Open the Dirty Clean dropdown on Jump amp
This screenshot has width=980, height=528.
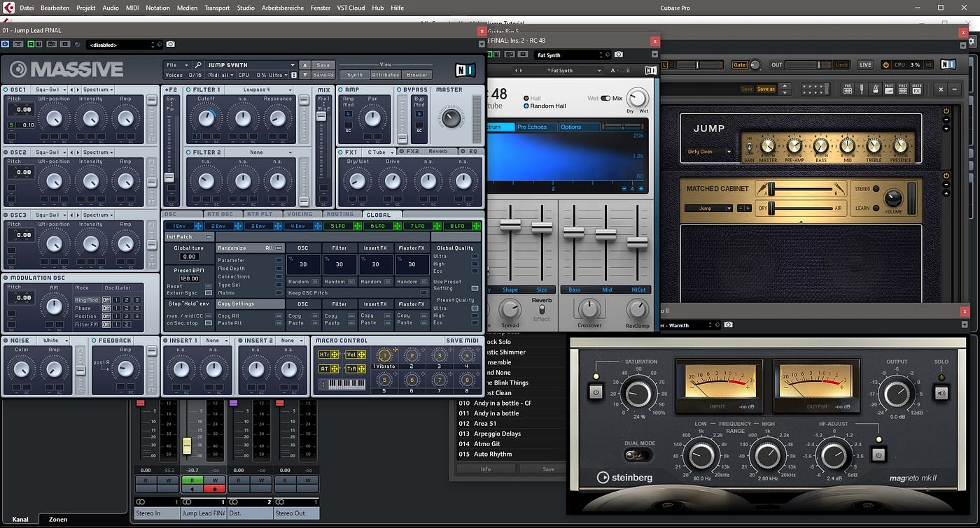(709, 151)
